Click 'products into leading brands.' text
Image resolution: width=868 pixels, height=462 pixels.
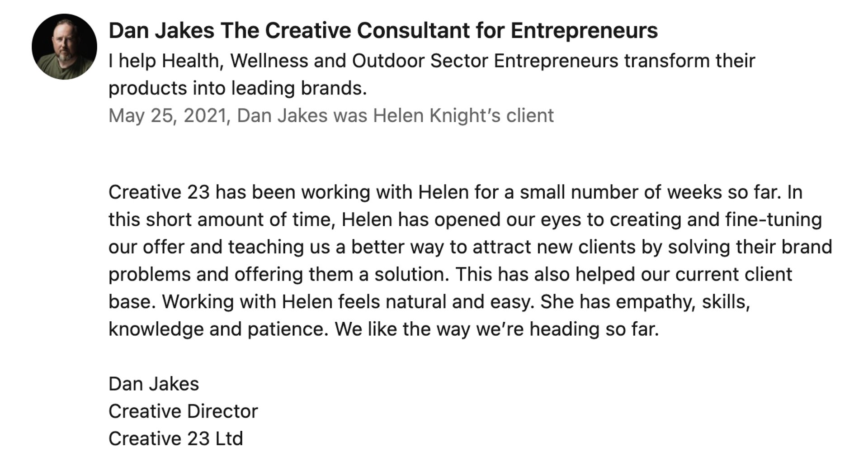[238, 88]
